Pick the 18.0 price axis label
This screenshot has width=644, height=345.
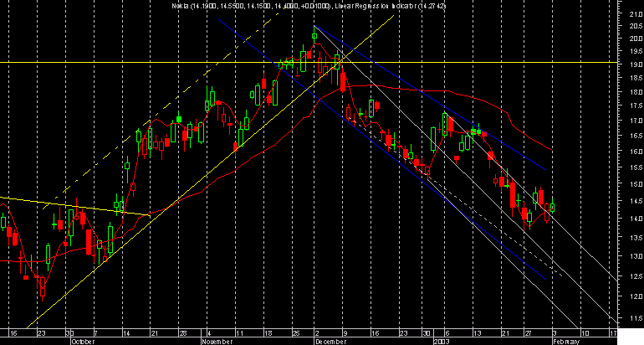coord(636,92)
